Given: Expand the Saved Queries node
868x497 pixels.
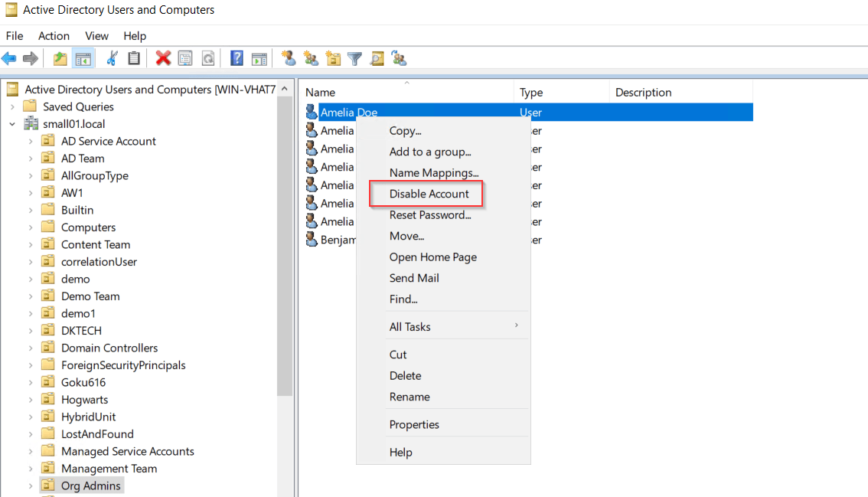Looking at the screenshot, I should point(12,106).
